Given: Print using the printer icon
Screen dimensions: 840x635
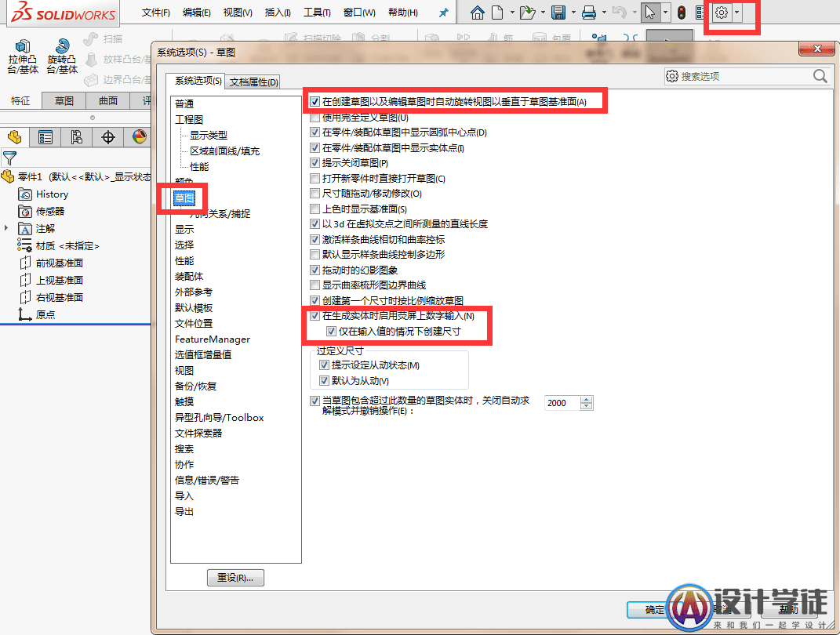Looking at the screenshot, I should [589, 13].
